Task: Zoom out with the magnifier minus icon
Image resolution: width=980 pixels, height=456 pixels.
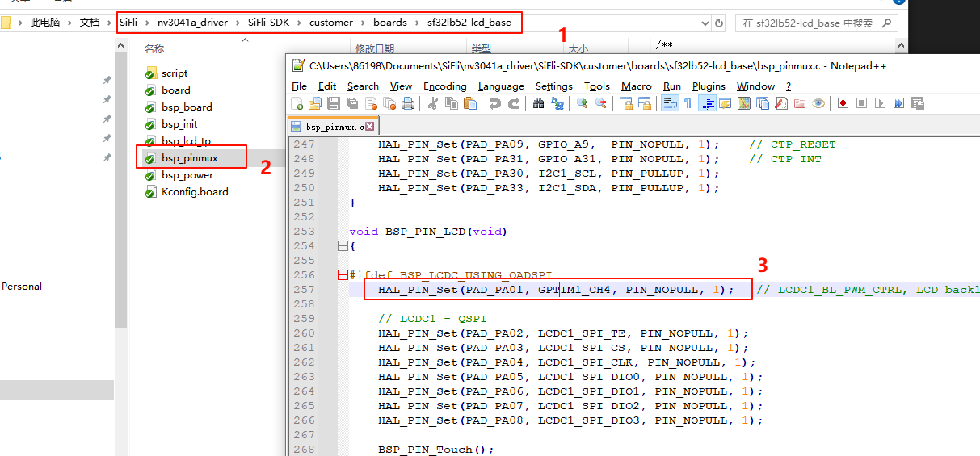Action: point(601,103)
